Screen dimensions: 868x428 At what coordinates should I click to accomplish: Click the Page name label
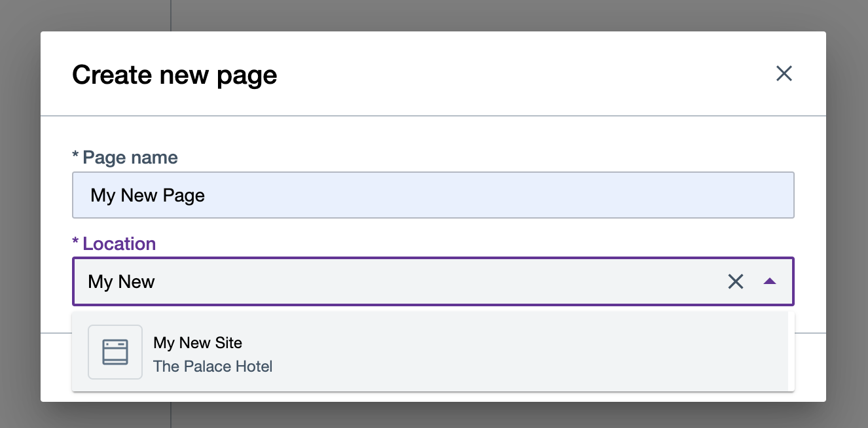(125, 157)
